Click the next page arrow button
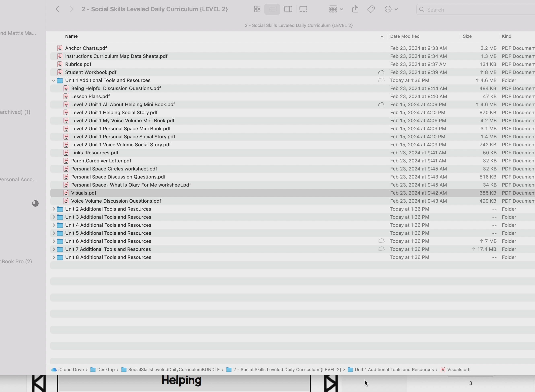The height and width of the screenshot is (392, 535). tap(330, 383)
